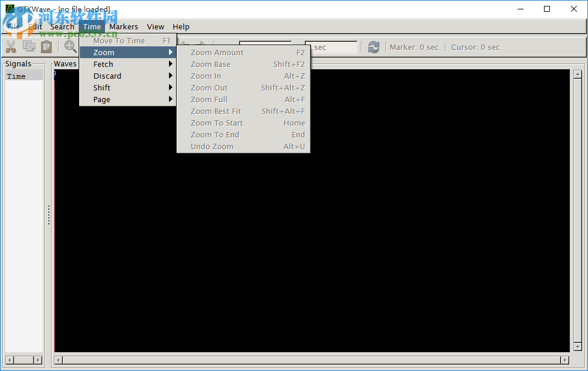Screen dimensions: 588x371
Task: Click the Time row in Signals panel
Action: click(24, 76)
